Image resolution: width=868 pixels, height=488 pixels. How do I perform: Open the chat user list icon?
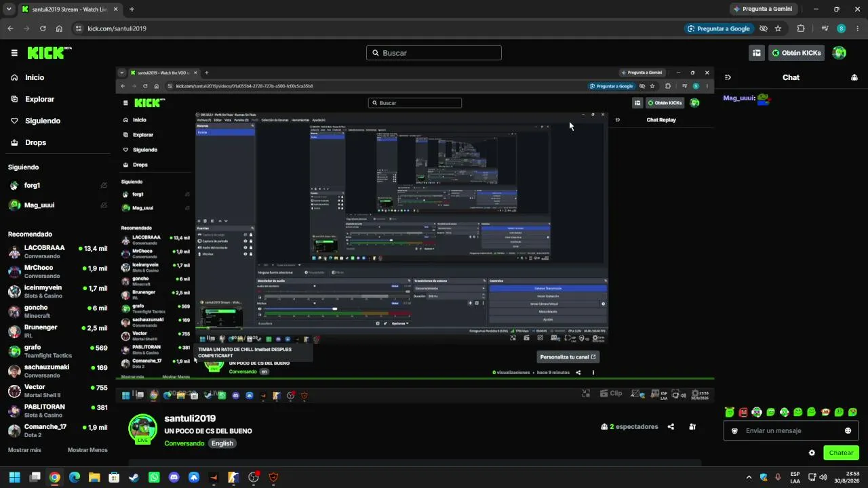tap(854, 77)
